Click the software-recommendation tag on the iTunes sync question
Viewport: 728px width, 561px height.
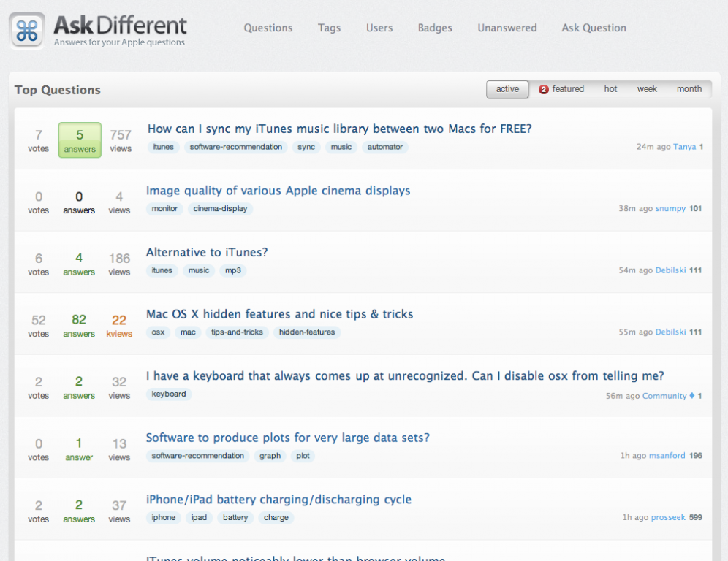[x=236, y=147]
